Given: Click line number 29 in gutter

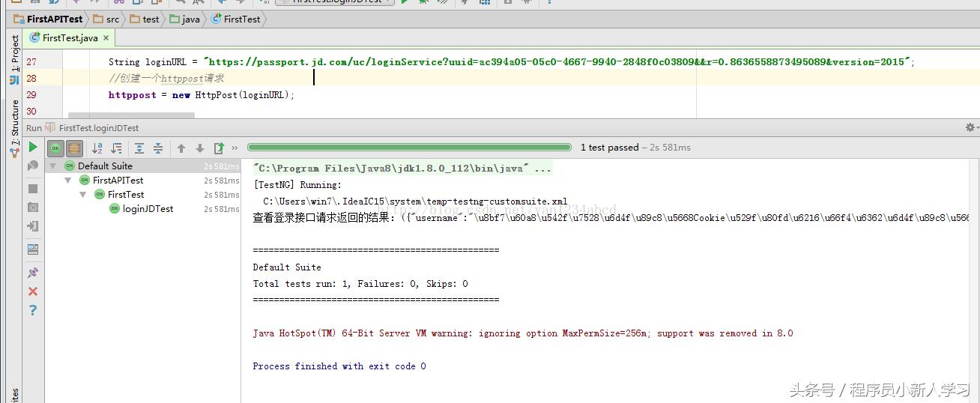Looking at the screenshot, I should click(x=31, y=95).
